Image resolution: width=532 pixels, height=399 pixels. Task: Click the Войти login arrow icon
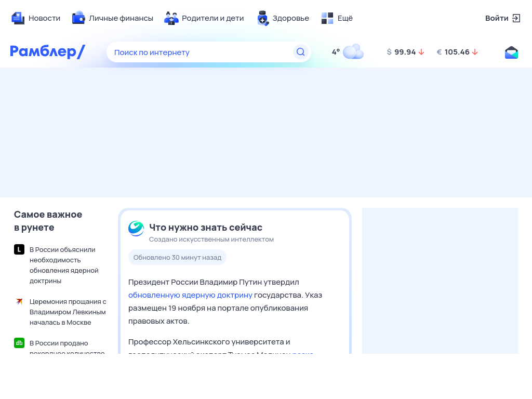click(516, 18)
